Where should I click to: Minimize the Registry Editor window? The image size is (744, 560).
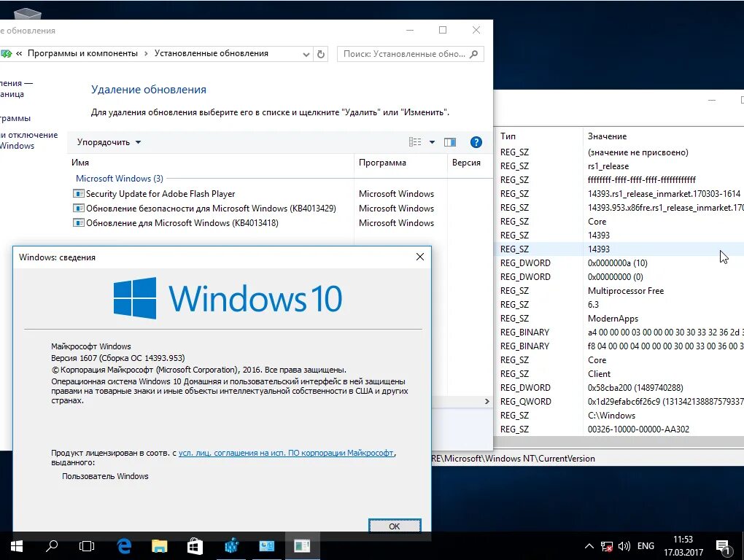point(712,100)
